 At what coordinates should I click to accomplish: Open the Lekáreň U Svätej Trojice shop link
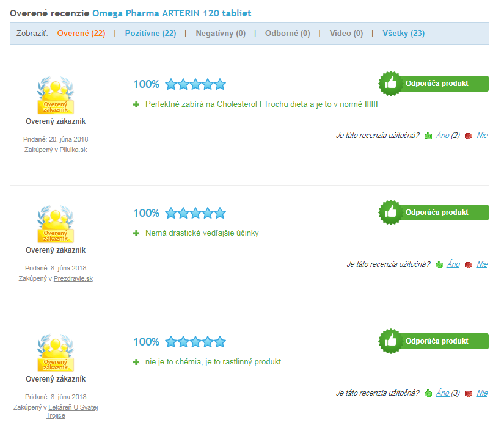tap(71, 411)
